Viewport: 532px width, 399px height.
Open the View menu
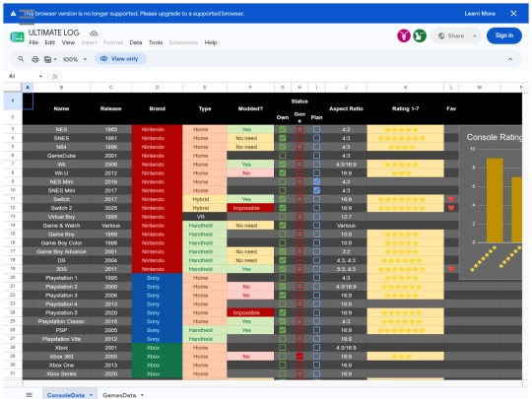click(68, 42)
